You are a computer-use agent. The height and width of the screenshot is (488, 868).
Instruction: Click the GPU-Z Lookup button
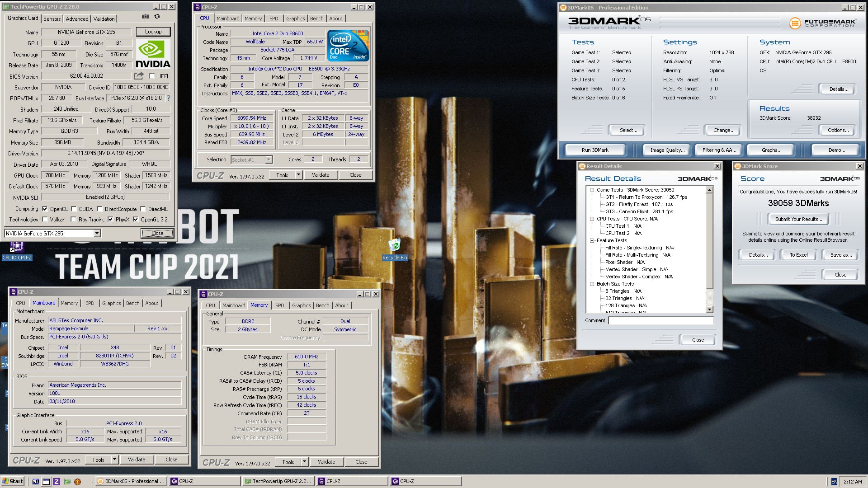point(153,32)
